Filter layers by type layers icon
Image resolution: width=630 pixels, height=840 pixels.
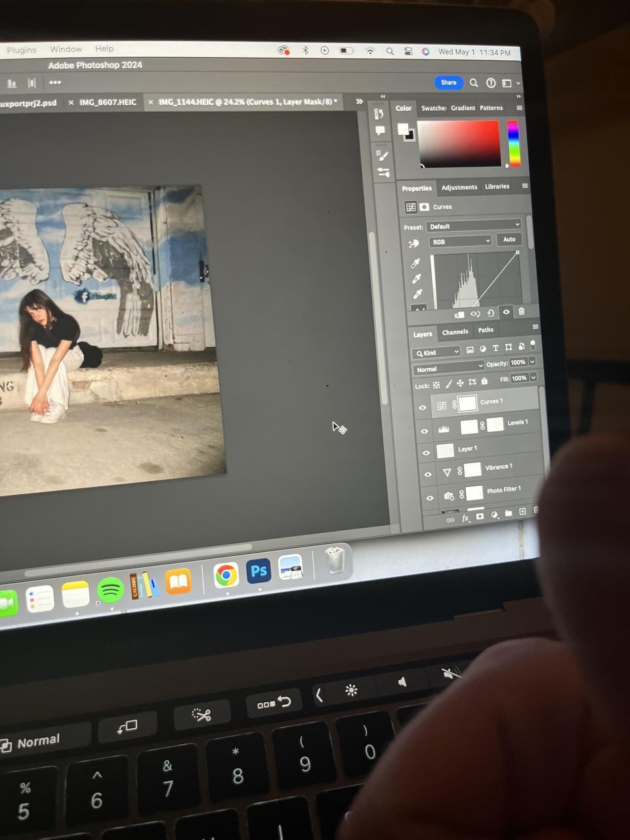[x=495, y=348]
